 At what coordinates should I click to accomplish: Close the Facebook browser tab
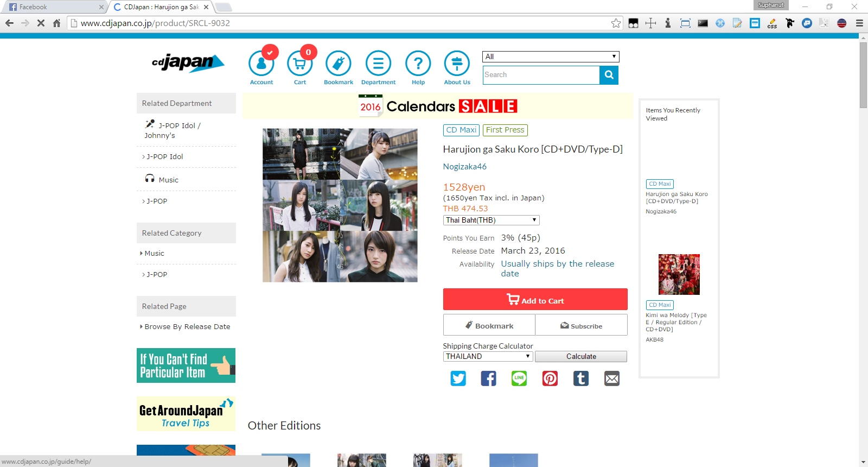[x=101, y=7]
